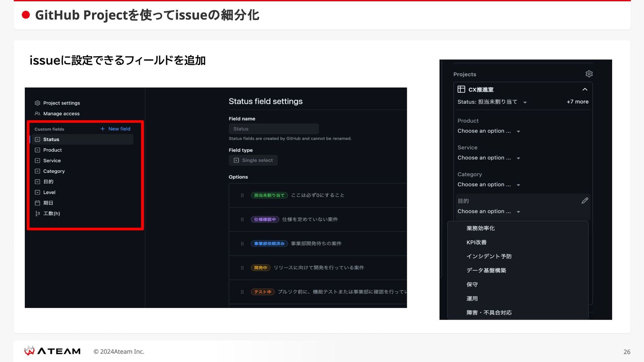Click drag handle of 開発中 option
The image size is (644, 362).
pyautogui.click(x=242, y=268)
